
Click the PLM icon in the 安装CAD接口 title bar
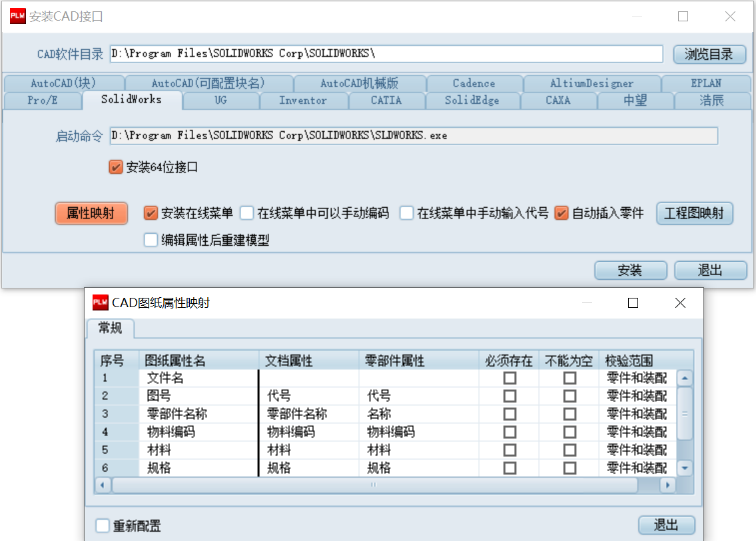pyautogui.click(x=18, y=17)
